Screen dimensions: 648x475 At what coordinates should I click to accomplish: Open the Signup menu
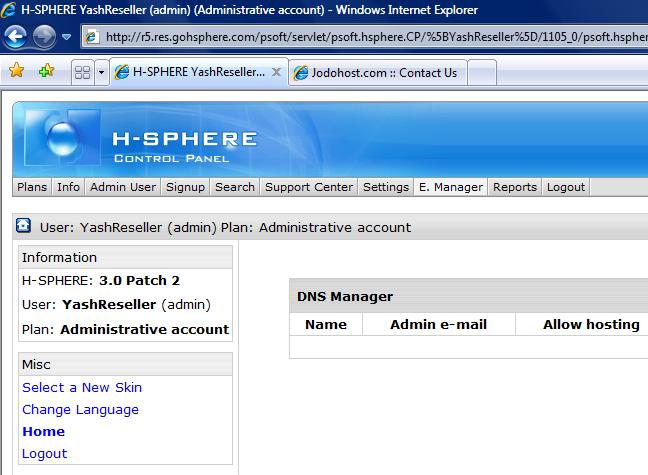pos(185,187)
